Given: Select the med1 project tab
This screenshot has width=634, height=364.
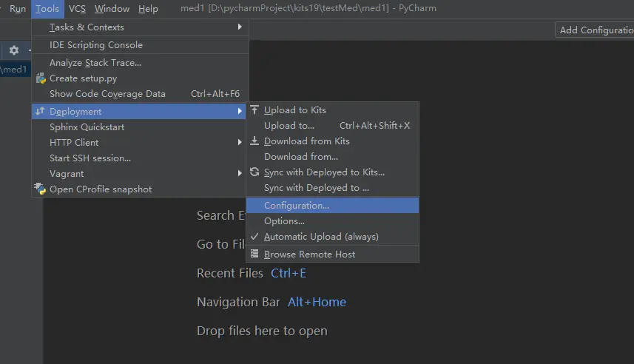Looking at the screenshot, I should click(15, 69).
